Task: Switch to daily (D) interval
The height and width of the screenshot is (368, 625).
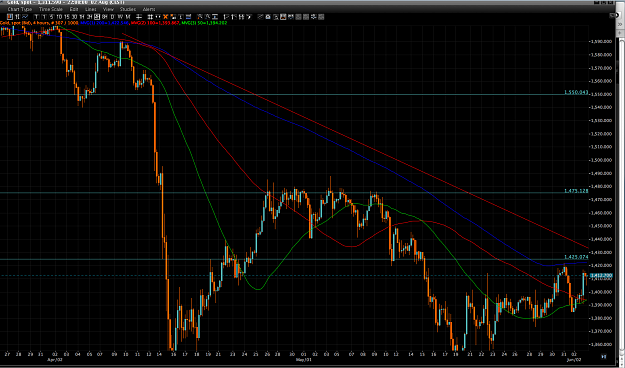Action: click(112, 16)
